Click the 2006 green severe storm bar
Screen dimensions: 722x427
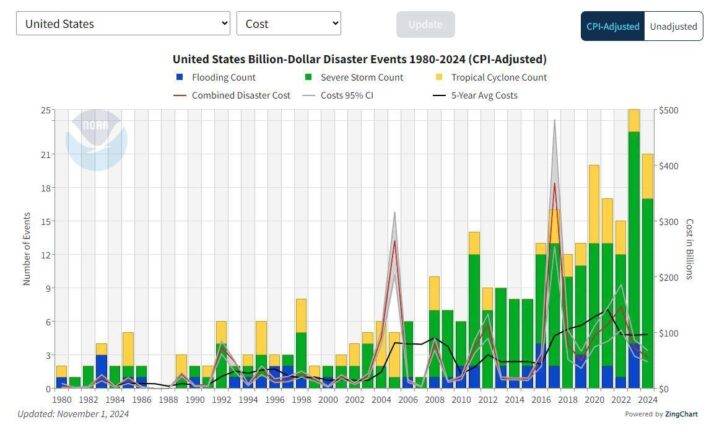[x=408, y=349]
